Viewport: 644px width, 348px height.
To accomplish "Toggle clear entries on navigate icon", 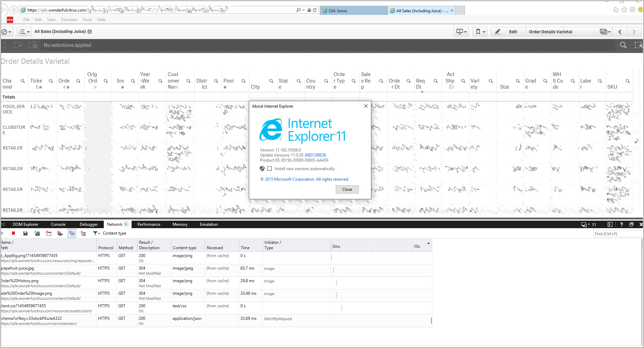I will (x=72, y=233).
